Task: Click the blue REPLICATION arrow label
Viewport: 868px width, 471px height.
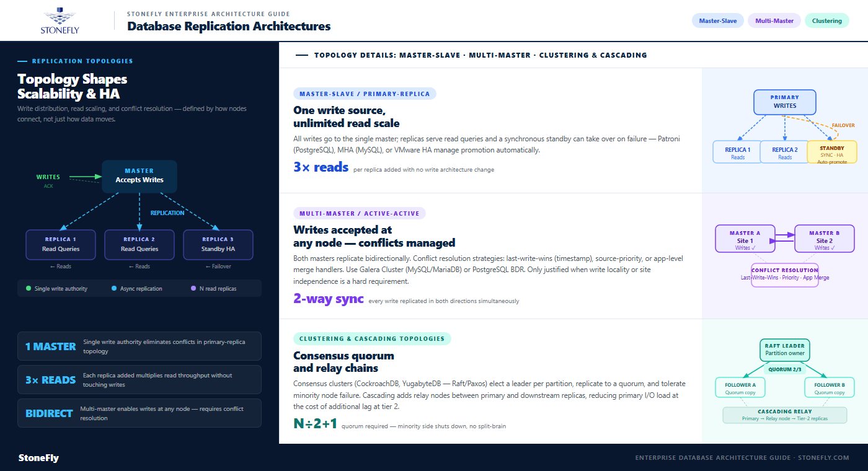Action: coord(167,213)
